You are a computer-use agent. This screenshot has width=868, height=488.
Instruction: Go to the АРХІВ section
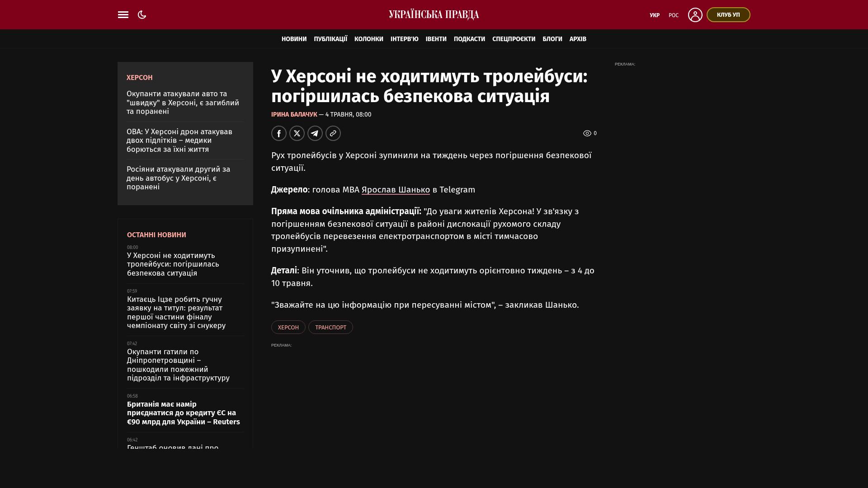[578, 39]
